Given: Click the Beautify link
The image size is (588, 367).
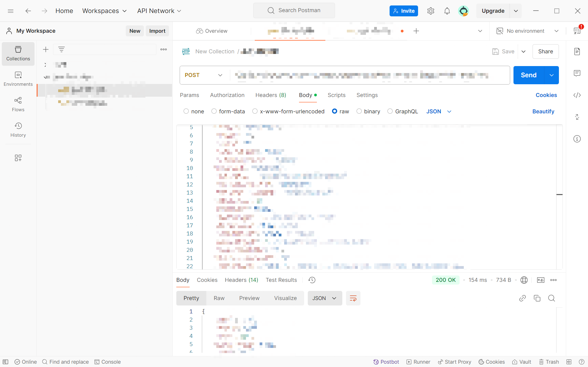Looking at the screenshot, I should [543, 111].
